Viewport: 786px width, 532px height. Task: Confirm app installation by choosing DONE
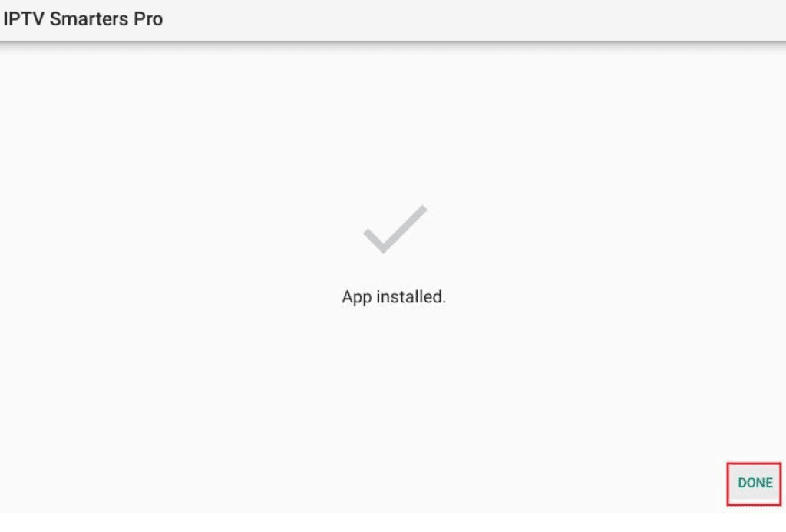[755, 484]
